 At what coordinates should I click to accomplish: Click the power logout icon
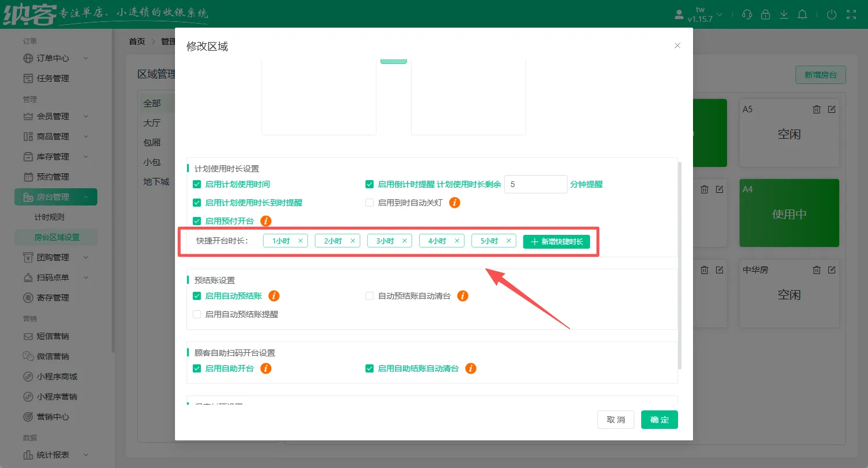click(831, 14)
